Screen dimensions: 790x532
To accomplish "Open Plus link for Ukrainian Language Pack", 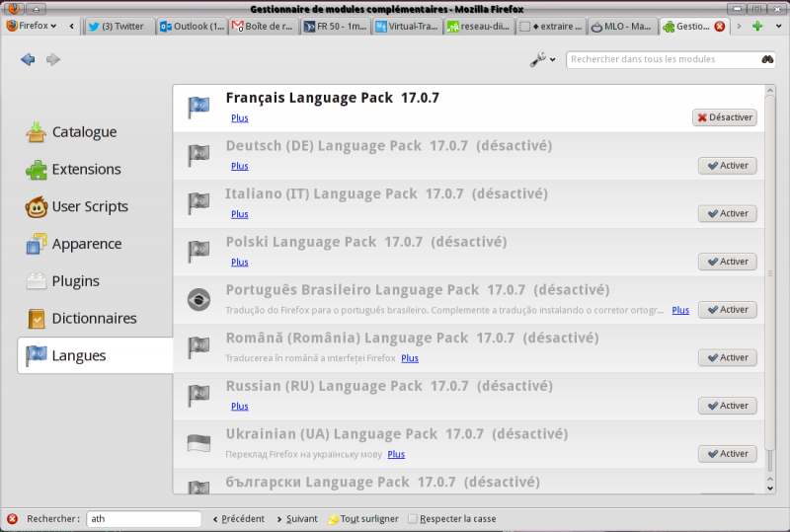I will point(396,454).
